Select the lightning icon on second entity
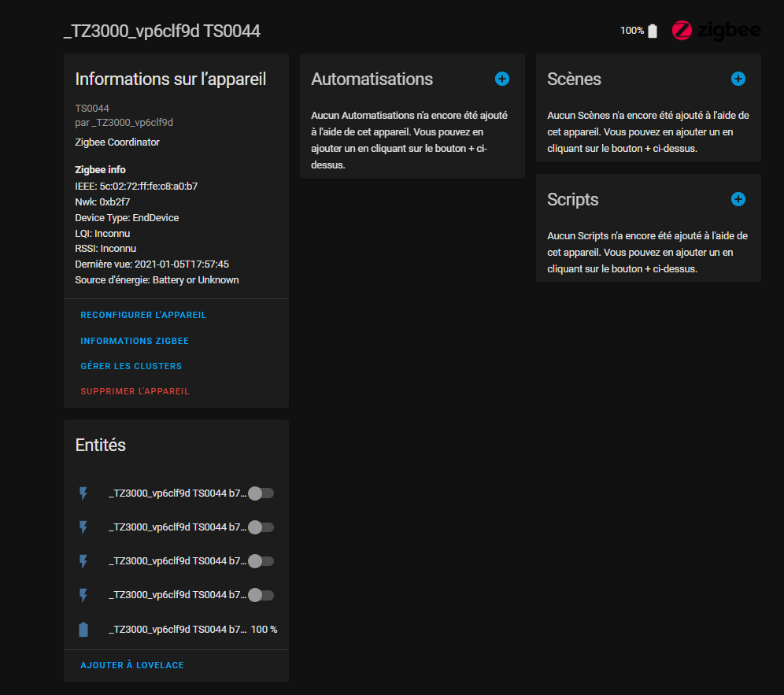Screen dimensions: 784x695 (83, 527)
